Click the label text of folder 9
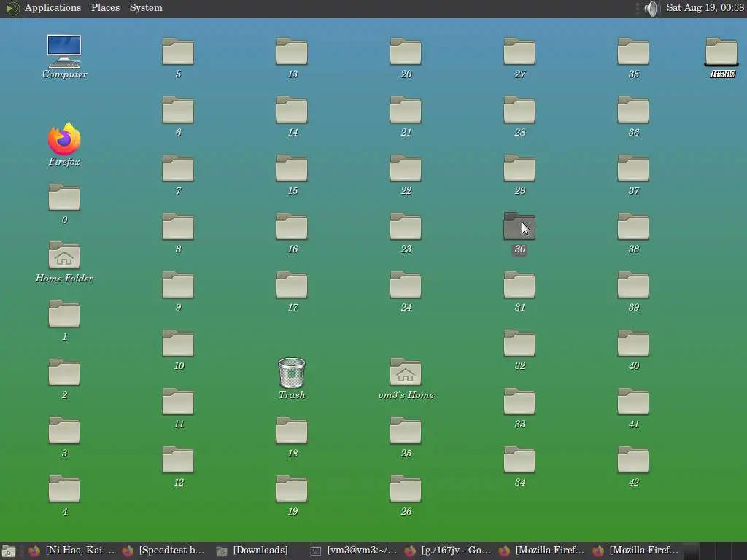 pos(178,308)
